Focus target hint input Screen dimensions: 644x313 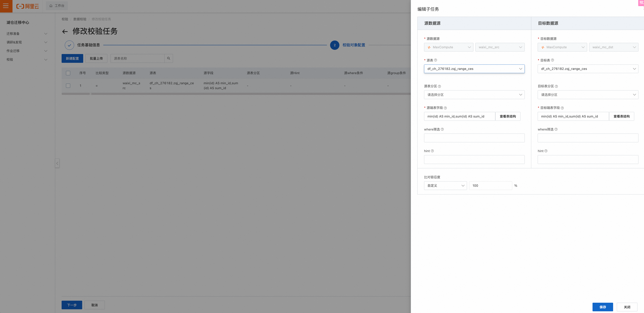(x=588, y=160)
